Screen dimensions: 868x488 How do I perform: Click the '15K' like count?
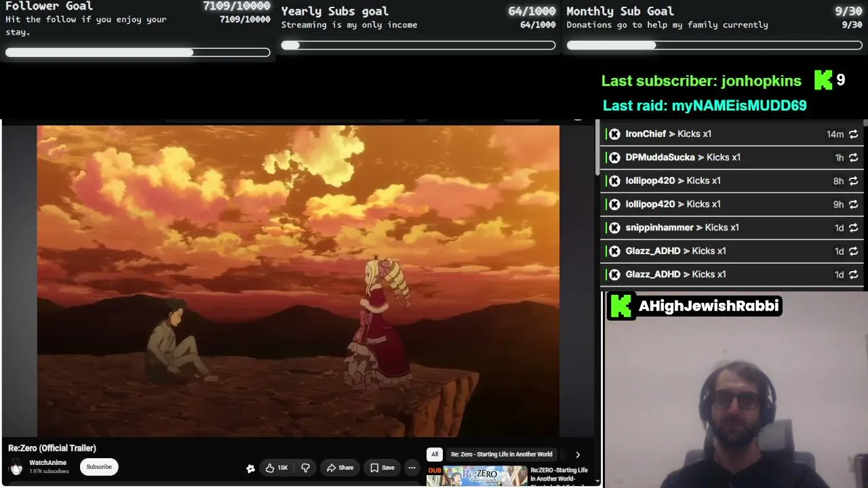click(283, 468)
